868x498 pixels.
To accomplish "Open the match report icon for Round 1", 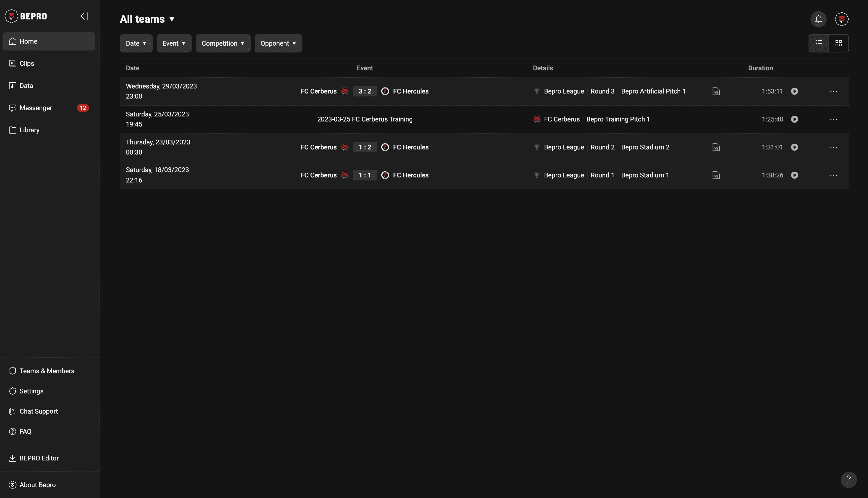I will tap(716, 175).
